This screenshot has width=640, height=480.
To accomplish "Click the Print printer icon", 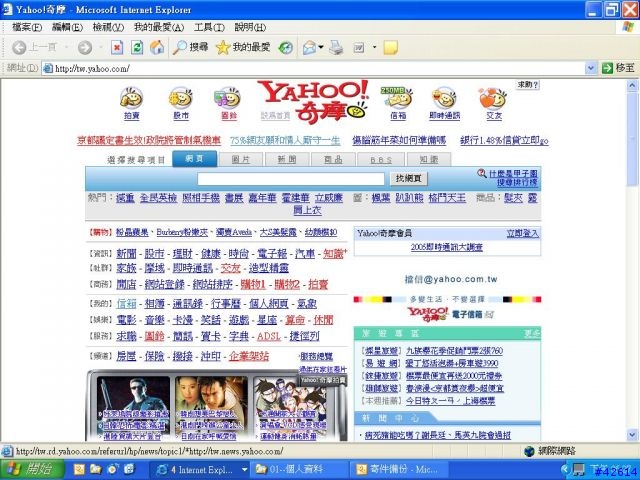I will tap(336, 48).
